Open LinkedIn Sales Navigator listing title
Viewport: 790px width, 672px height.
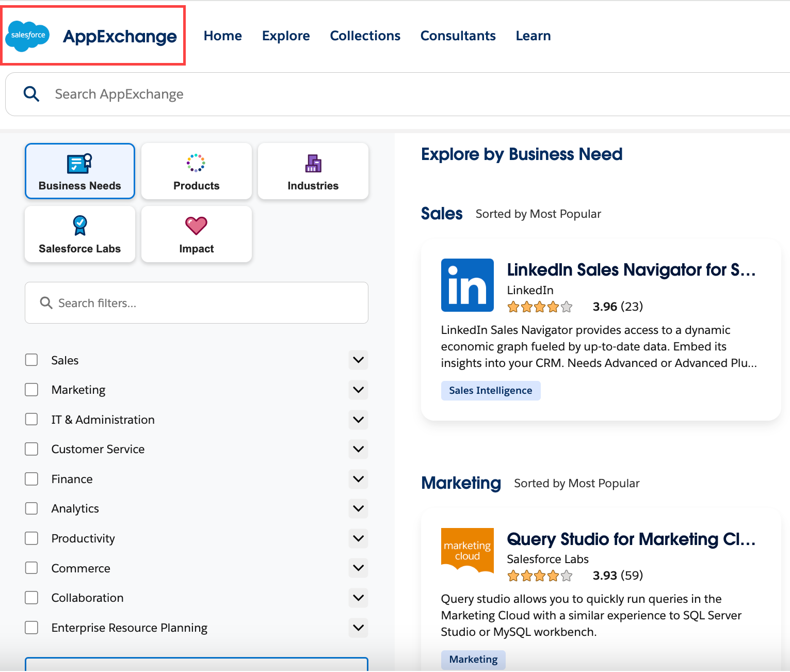point(631,269)
